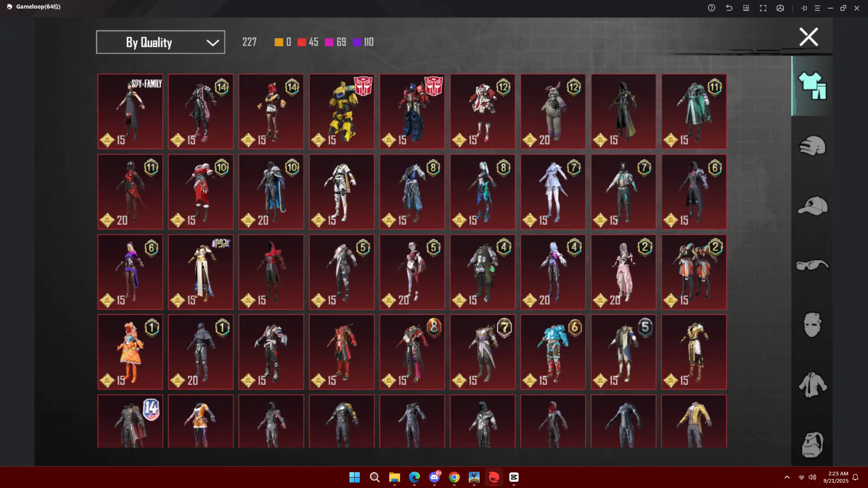Select the Optimus Prime outfit thumbnail
This screenshot has height=488, width=868.
412,111
